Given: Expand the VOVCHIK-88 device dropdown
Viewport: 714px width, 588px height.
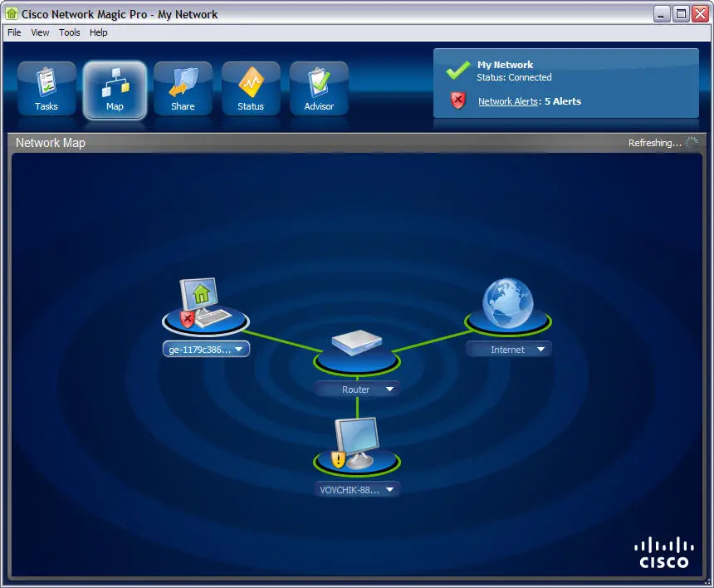Looking at the screenshot, I should coord(389,490).
